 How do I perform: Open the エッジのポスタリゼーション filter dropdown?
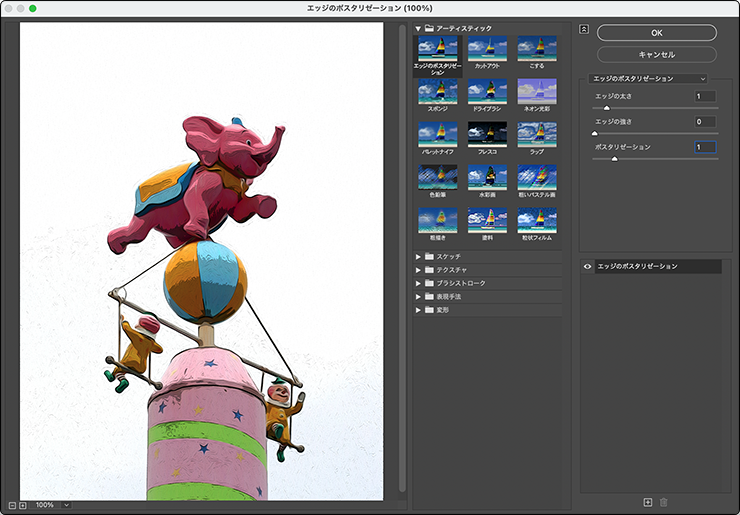click(648, 78)
